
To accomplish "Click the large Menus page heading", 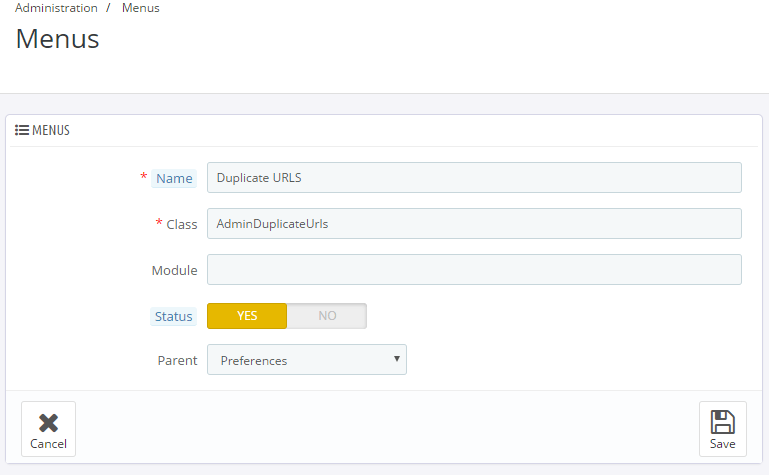I will click(x=57, y=40).
